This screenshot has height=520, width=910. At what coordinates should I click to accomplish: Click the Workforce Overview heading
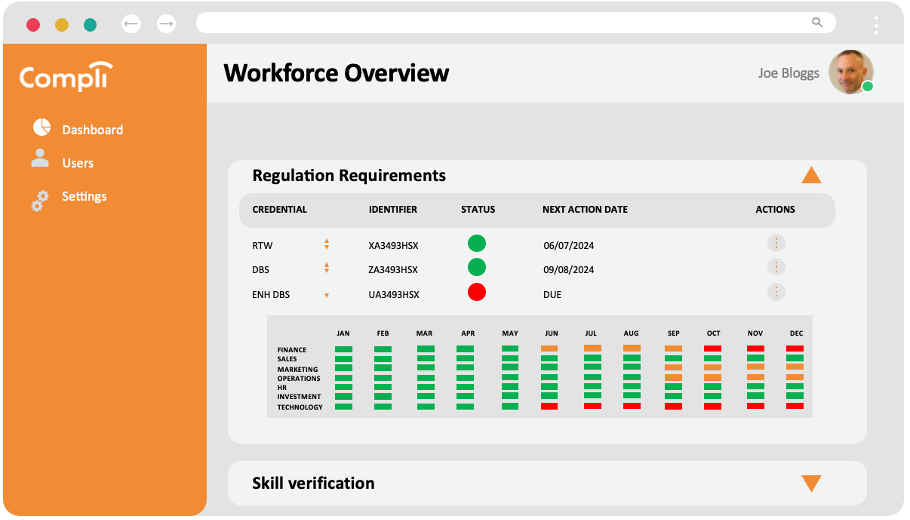337,73
